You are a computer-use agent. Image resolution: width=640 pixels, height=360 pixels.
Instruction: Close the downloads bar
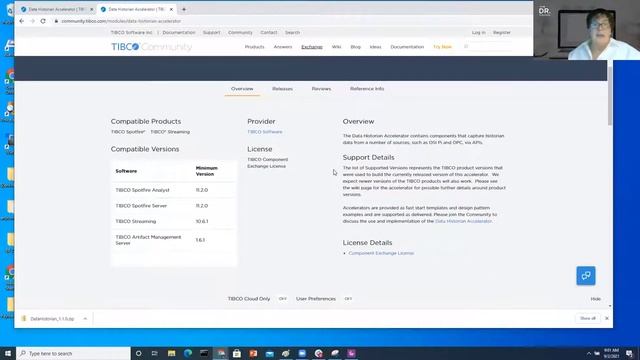[607, 318]
